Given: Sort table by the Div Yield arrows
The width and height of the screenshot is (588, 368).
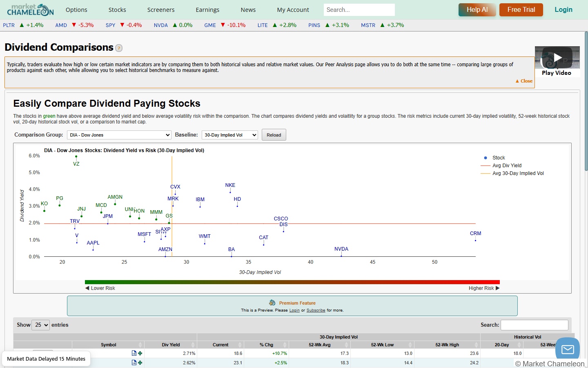Looking at the screenshot, I should [193, 345].
